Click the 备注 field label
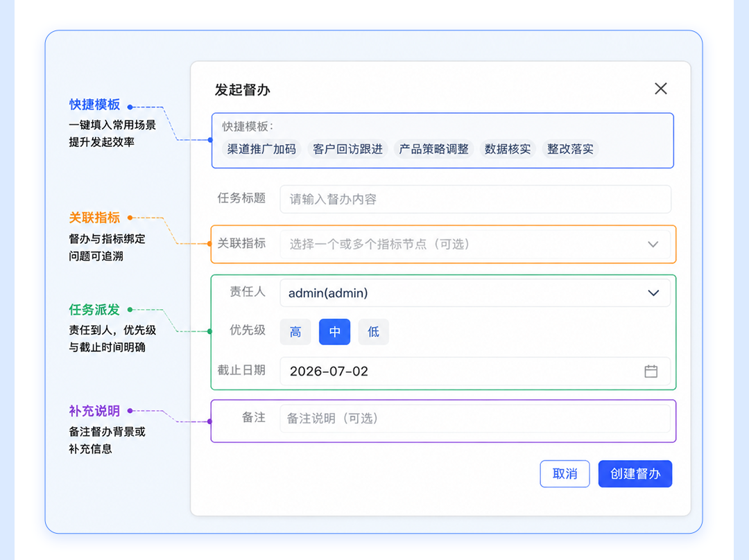Viewport: 749px width, 560px height. pos(254,417)
